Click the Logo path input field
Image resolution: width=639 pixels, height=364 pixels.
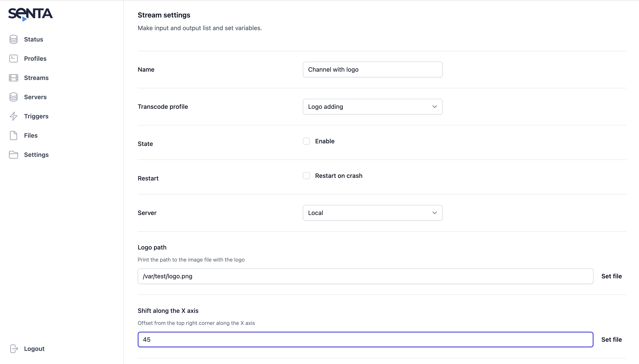365,276
